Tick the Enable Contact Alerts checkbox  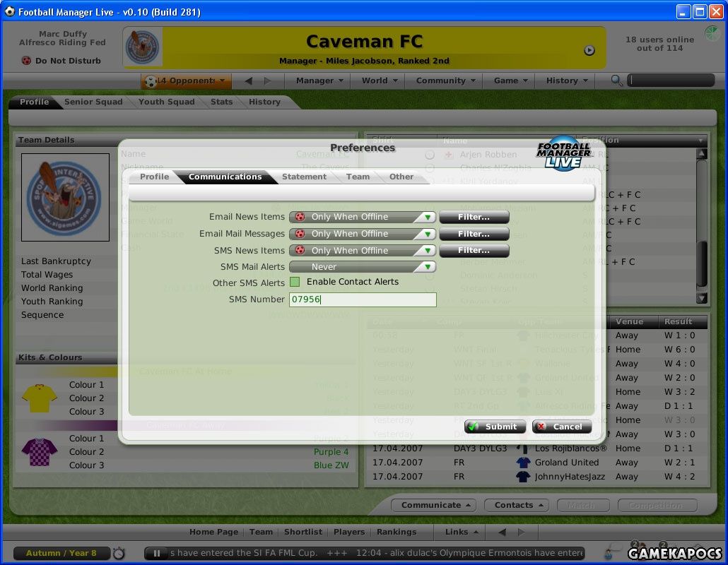click(x=295, y=282)
